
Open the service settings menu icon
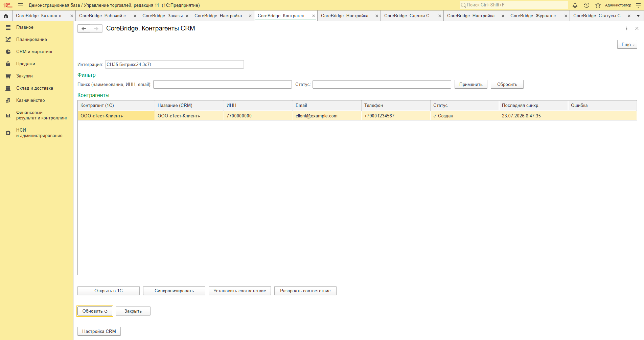coord(638,5)
